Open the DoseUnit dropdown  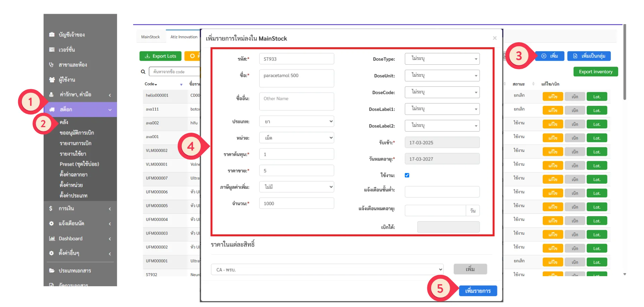442,76
